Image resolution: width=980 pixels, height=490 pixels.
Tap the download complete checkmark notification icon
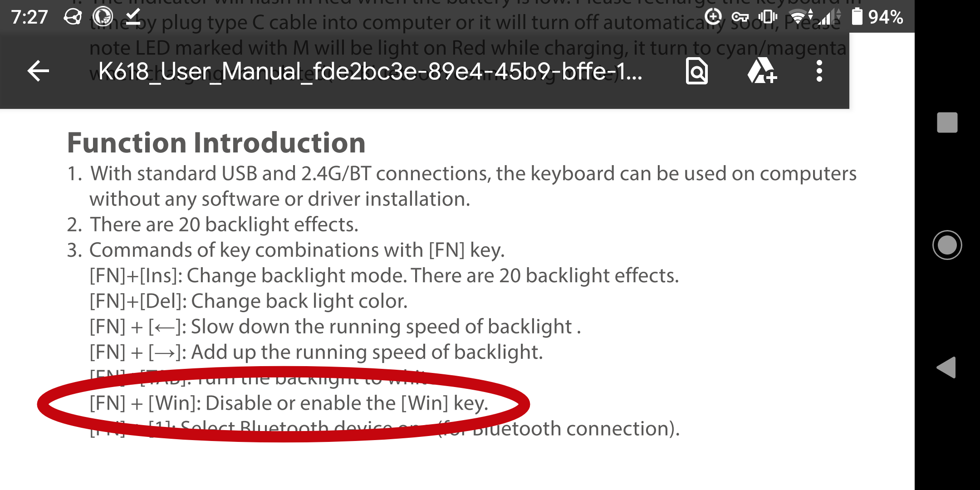(132, 17)
